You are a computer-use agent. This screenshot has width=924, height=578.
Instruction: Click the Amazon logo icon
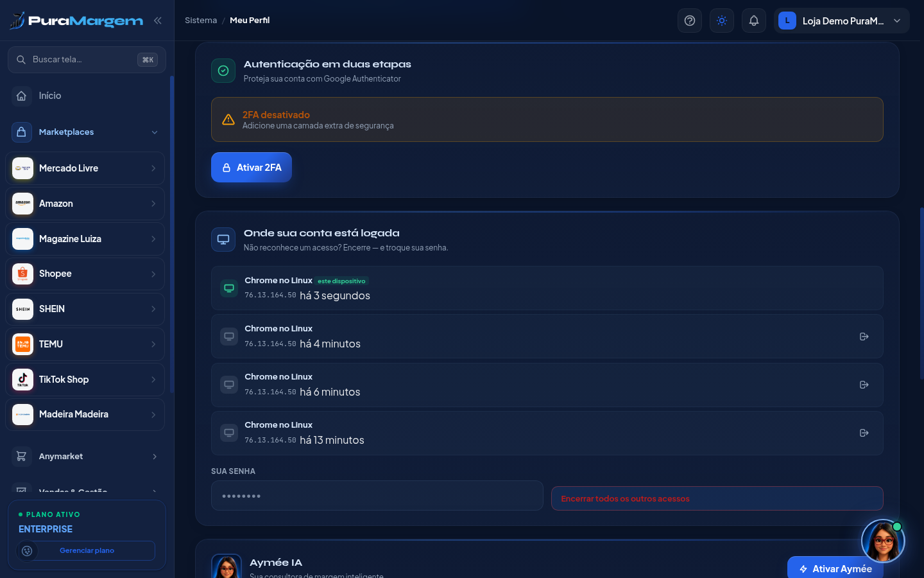click(x=22, y=204)
